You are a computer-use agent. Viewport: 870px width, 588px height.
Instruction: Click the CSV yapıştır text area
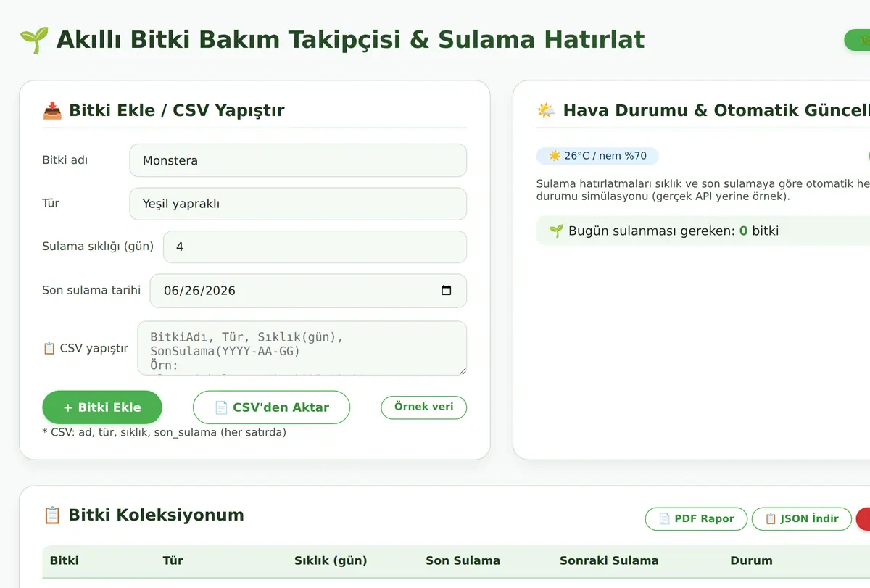tap(302, 348)
